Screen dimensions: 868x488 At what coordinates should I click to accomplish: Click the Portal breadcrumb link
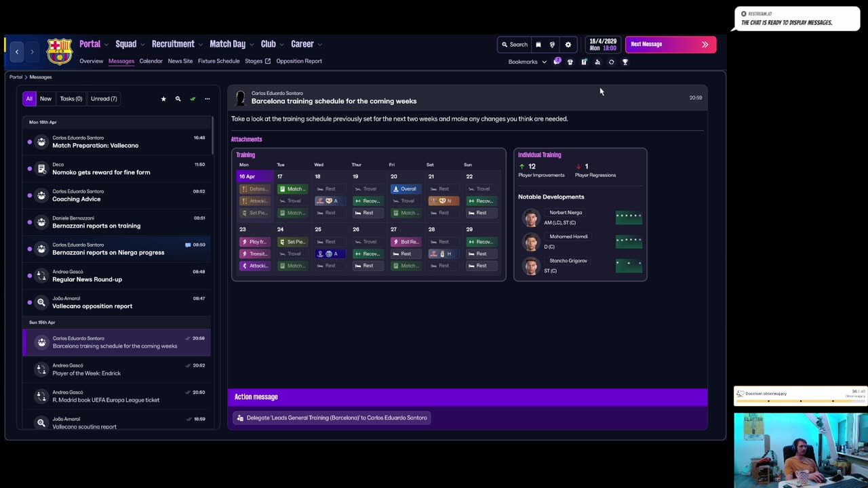click(16, 77)
